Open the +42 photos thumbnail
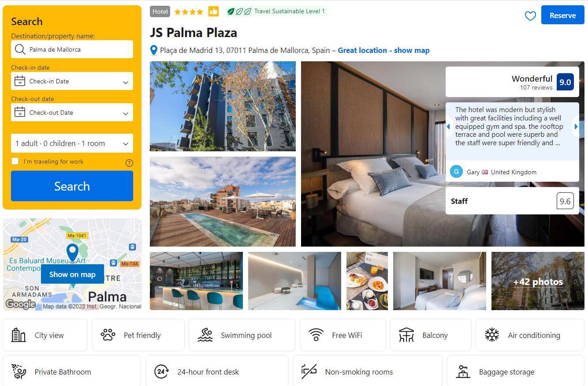The width and height of the screenshot is (588, 386). click(538, 281)
